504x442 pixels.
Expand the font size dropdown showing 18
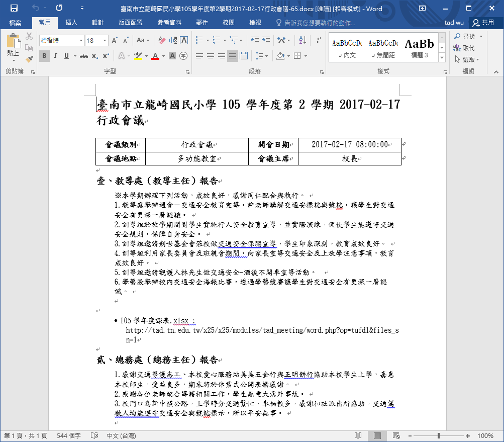pyautogui.click(x=96, y=40)
